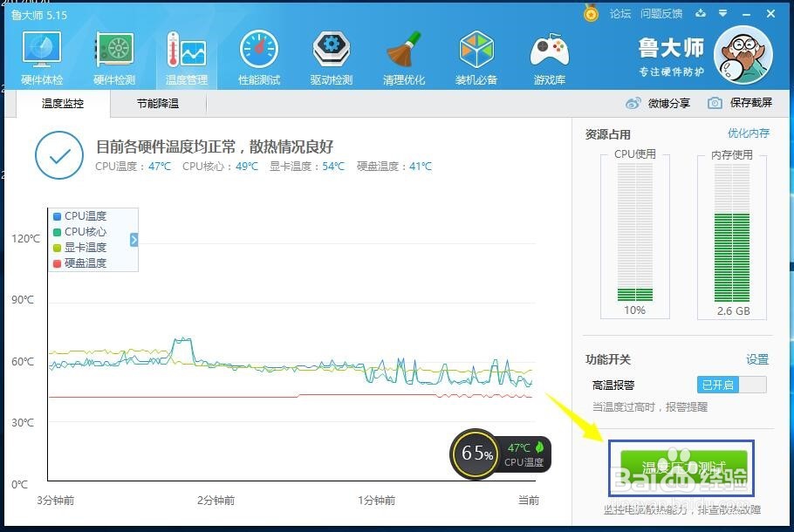Click the skin/theme icon in title bar
This screenshot has width=794, height=532.
point(701,14)
